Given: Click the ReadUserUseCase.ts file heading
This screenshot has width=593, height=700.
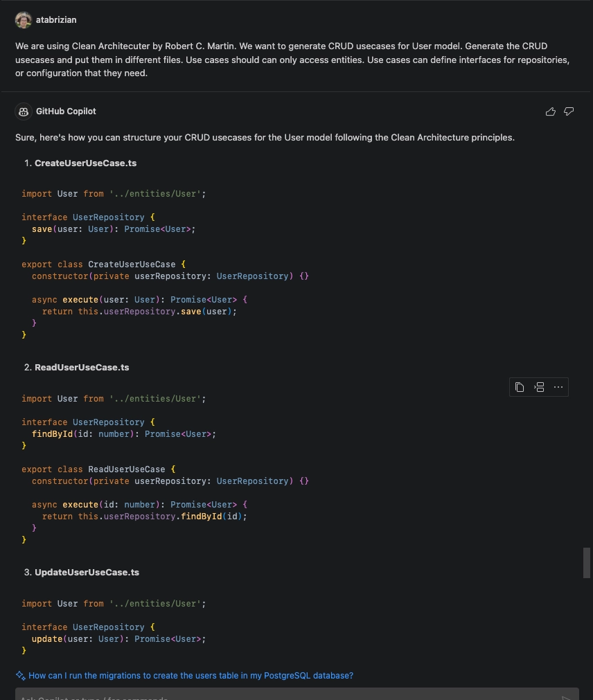Looking at the screenshot, I should tap(82, 368).
